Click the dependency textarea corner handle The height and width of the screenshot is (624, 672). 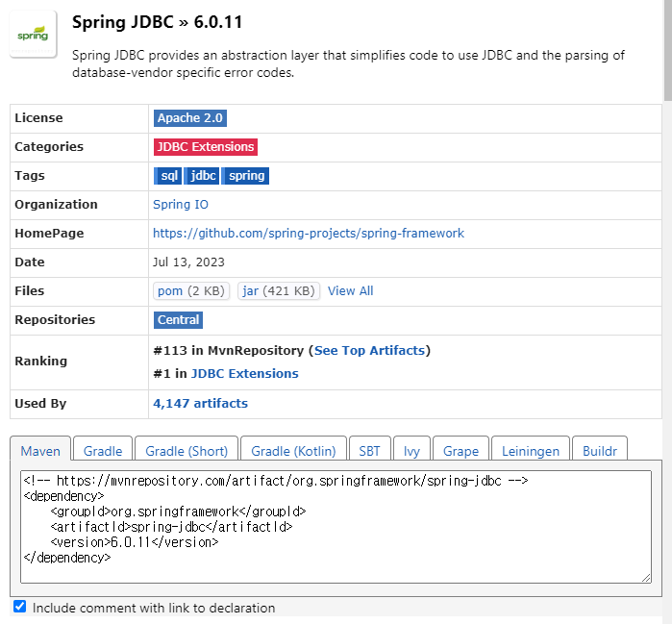point(646,578)
